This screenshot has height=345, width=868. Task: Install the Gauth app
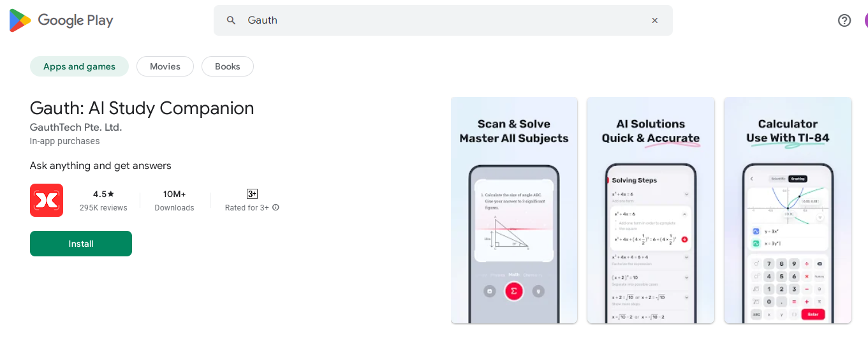pyautogui.click(x=81, y=244)
